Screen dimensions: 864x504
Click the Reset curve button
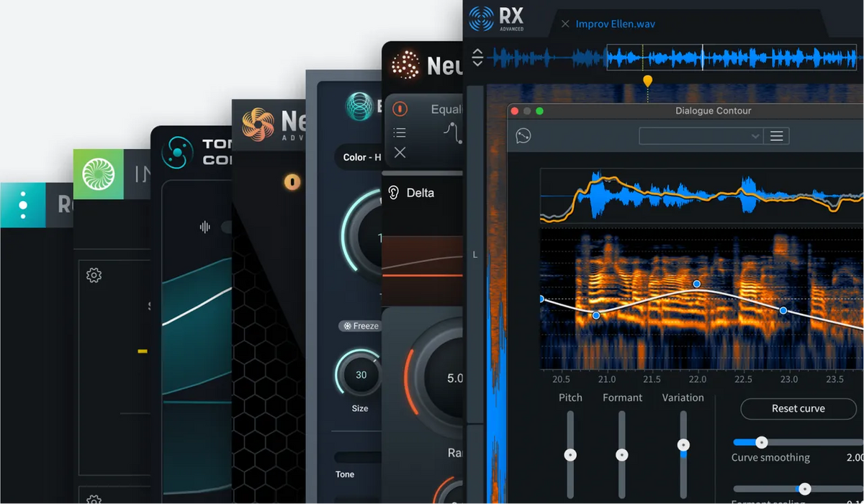coord(798,408)
